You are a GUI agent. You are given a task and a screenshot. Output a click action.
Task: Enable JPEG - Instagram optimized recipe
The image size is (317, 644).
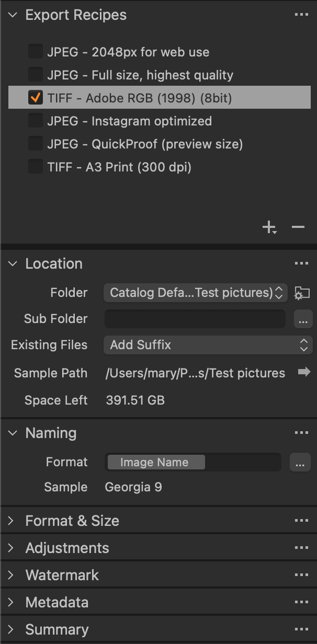pyautogui.click(x=36, y=121)
